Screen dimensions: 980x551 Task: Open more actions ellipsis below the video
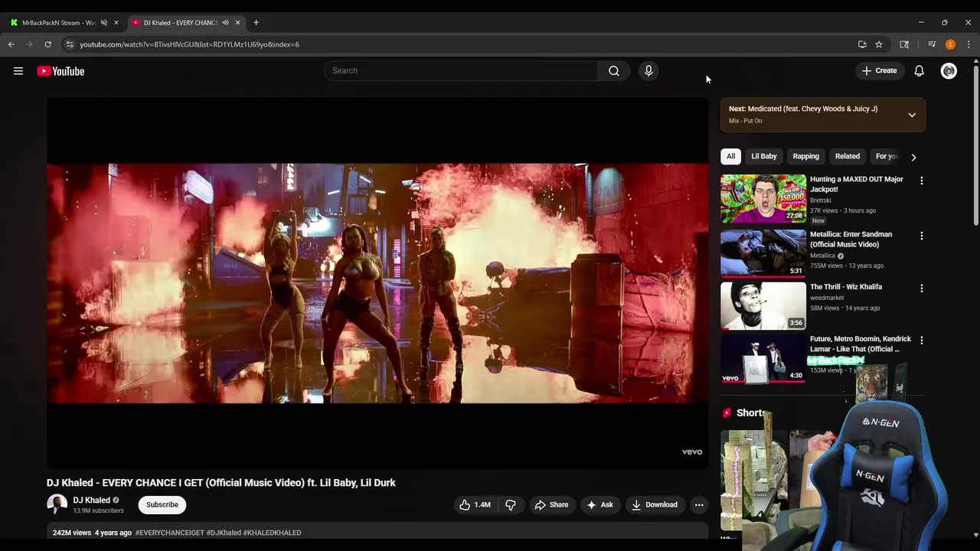pyautogui.click(x=699, y=505)
